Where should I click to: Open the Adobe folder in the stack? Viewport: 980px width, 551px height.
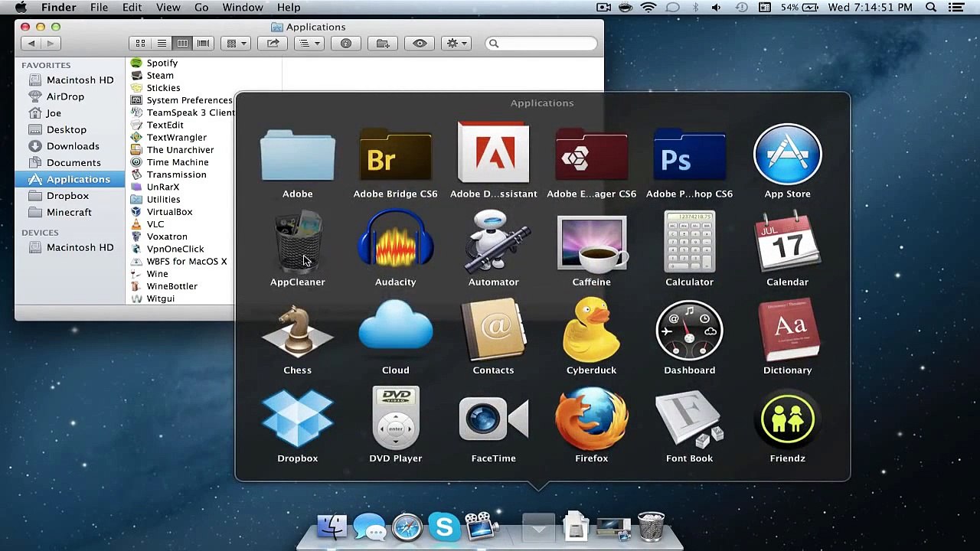(x=297, y=155)
